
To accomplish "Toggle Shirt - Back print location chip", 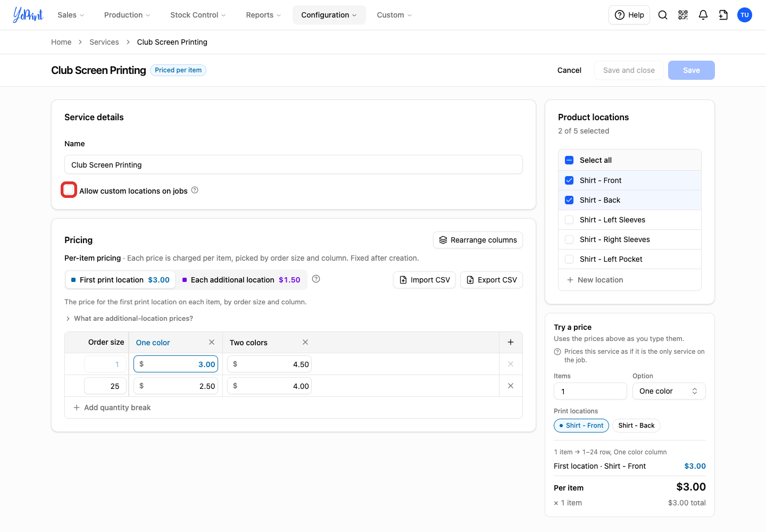I will [x=636, y=426].
